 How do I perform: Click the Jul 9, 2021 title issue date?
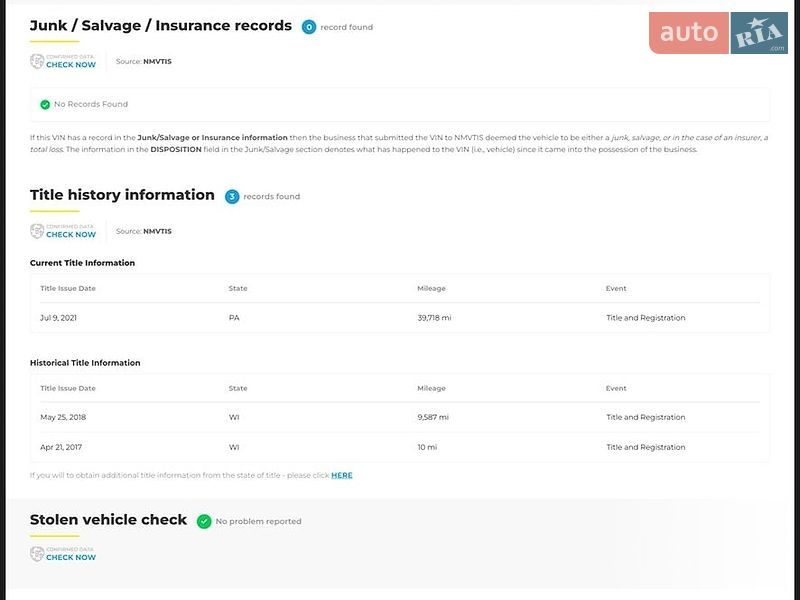(58, 318)
